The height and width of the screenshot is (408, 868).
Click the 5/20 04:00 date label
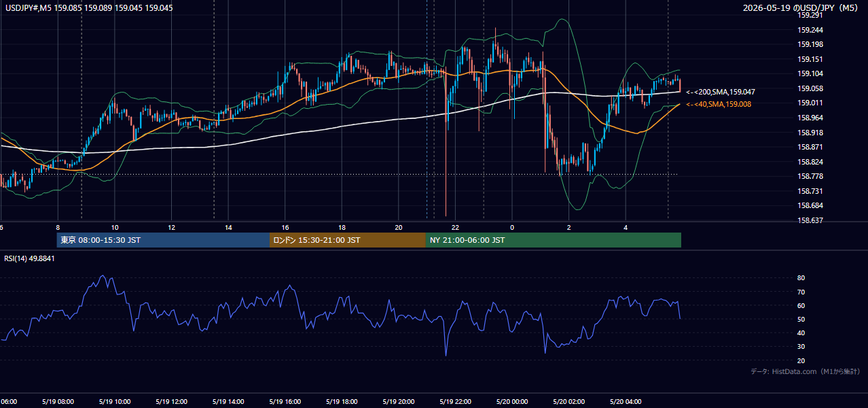tap(626, 402)
